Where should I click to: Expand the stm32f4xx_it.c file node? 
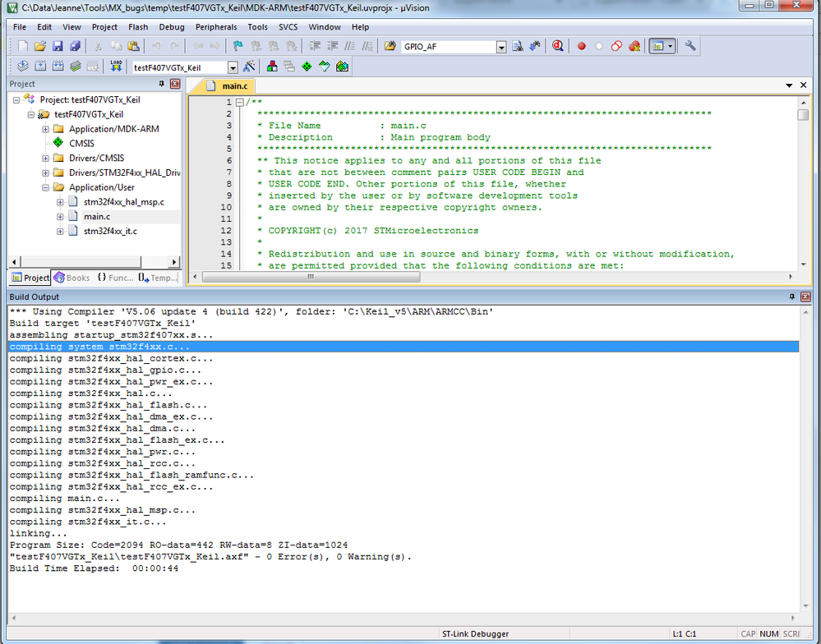click(60, 232)
